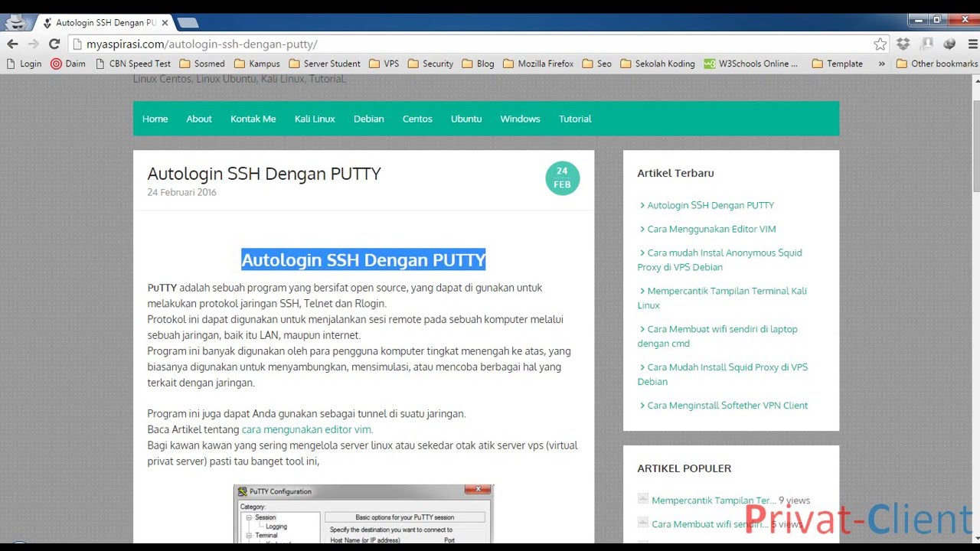Screen dimensions: 980x551
Task: Open the cara mengunakan editor vim link
Action: pyautogui.click(x=307, y=429)
